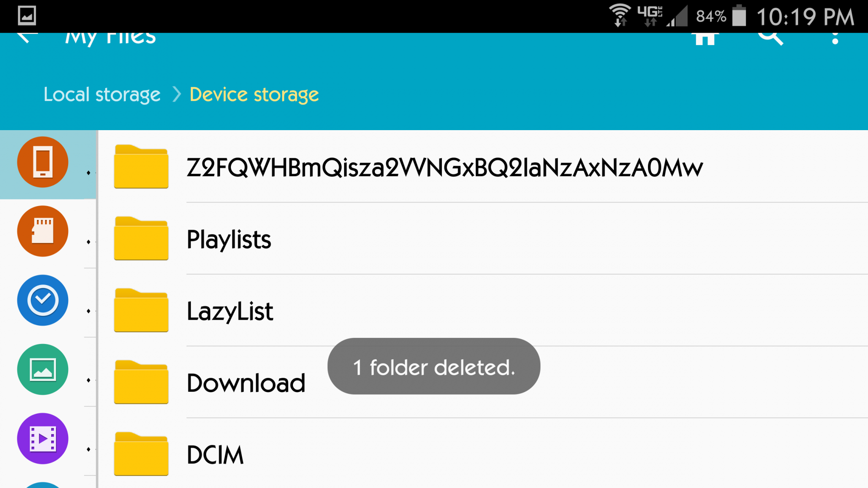Open the Download folder

(x=483, y=383)
